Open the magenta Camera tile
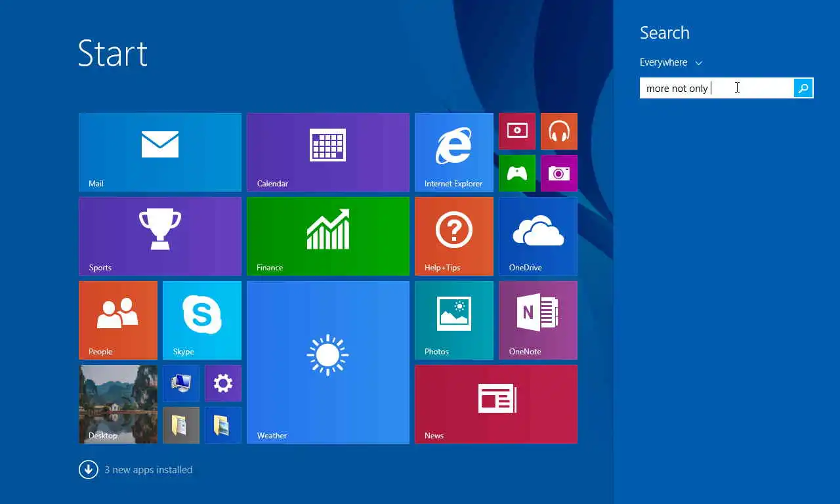 click(x=559, y=173)
